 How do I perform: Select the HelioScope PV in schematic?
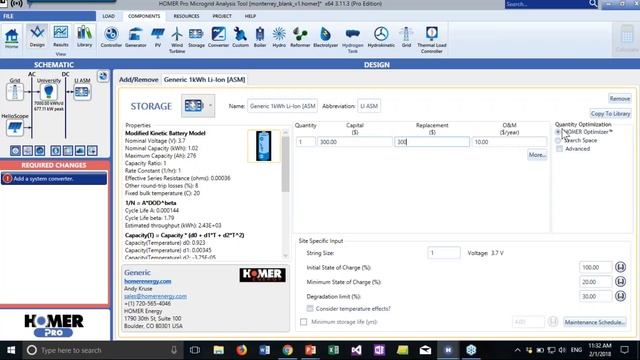click(15, 128)
